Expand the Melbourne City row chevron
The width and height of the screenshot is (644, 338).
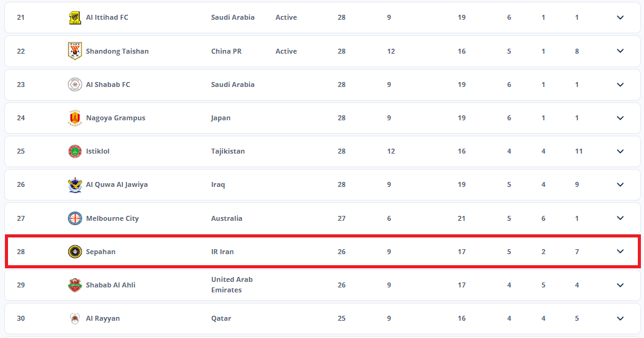point(621,218)
